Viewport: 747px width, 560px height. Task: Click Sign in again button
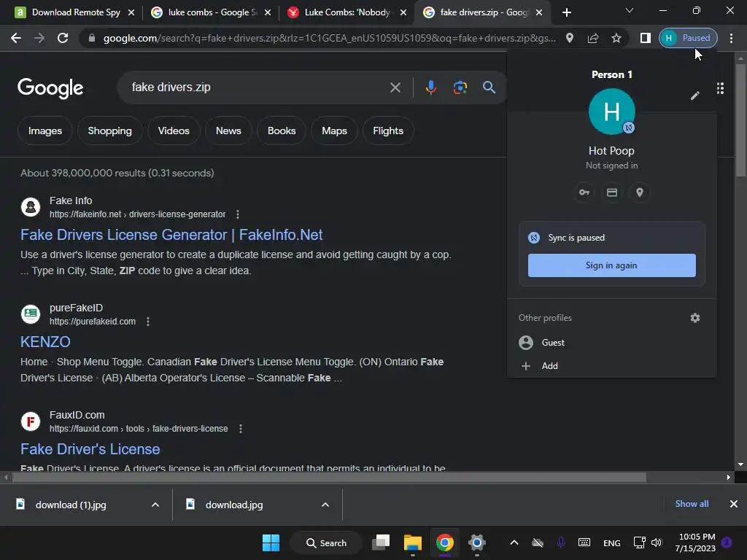click(612, 265)
